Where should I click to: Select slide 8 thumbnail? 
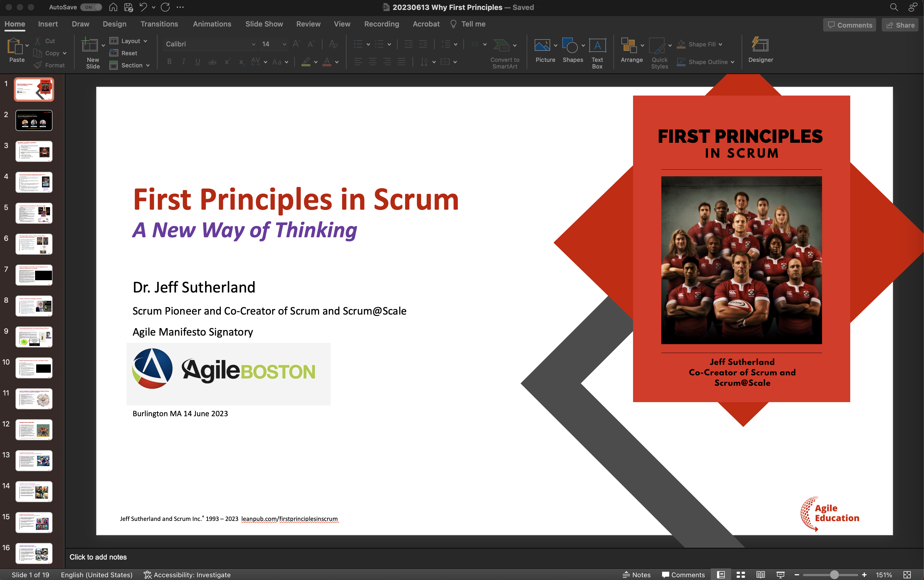pyautogui.click(x=34, y=306)
